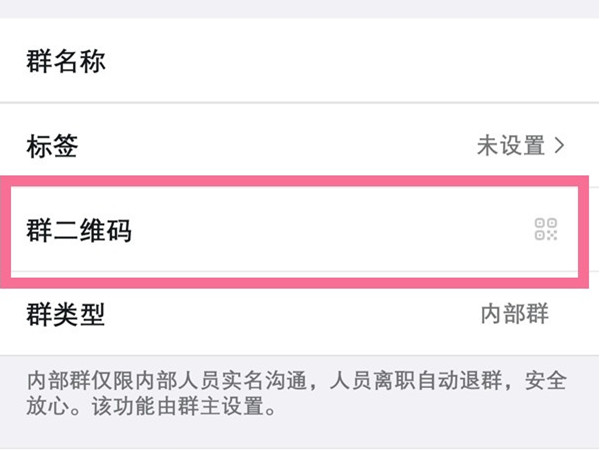Tap the 内部群 group type value
This screenshot has height=450, width=600.
(515, 314)
